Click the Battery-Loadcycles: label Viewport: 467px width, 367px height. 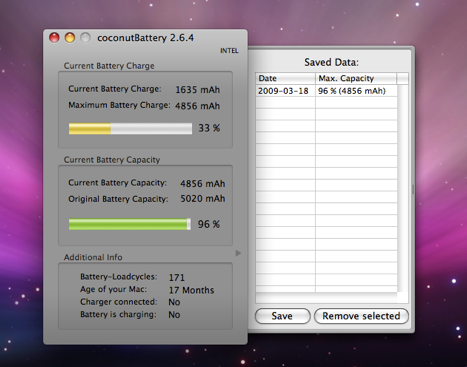[x=119, y=277]
